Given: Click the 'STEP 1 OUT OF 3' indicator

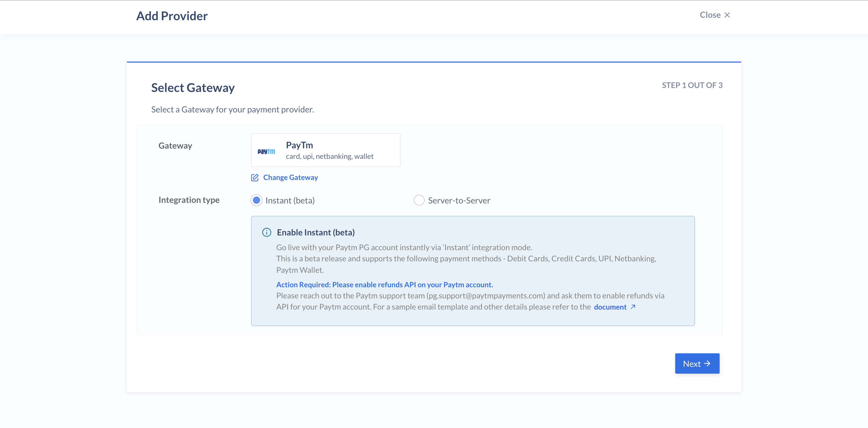Looking at the screenshot, I should (692, 85).
